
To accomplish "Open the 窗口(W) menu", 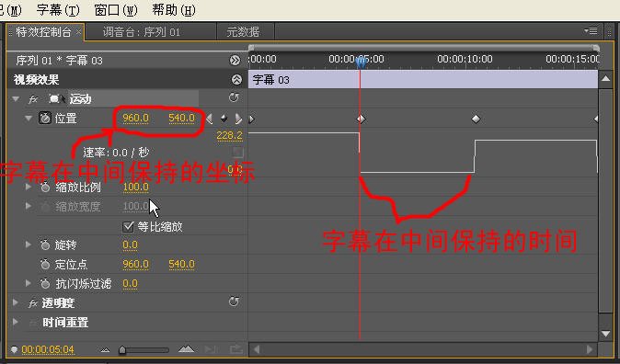I will click(x=116, y=10).
